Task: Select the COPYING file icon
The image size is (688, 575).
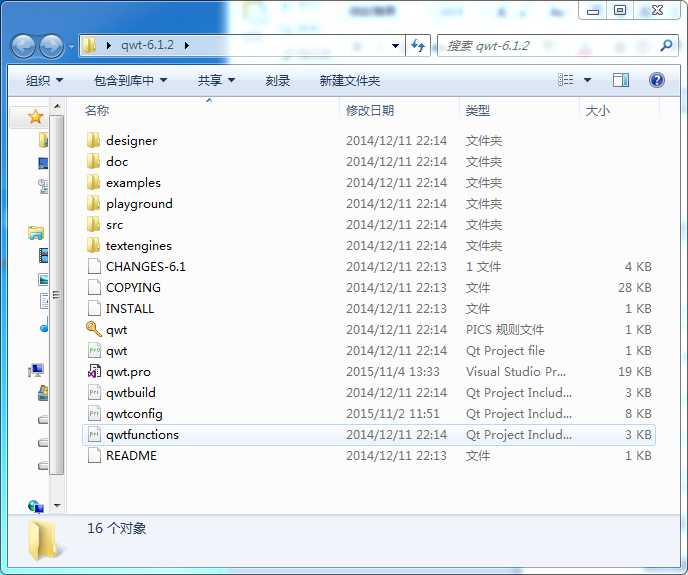Action: click(x=94, y=288)
